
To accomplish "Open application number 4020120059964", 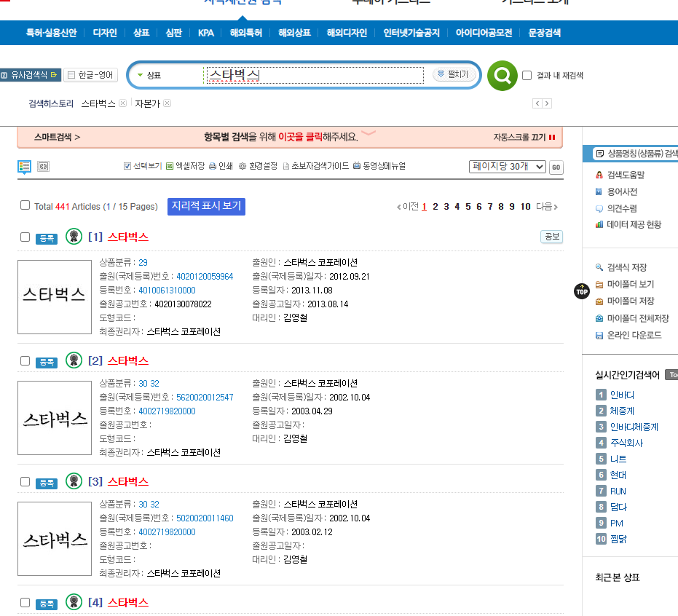I will [205, 276].
